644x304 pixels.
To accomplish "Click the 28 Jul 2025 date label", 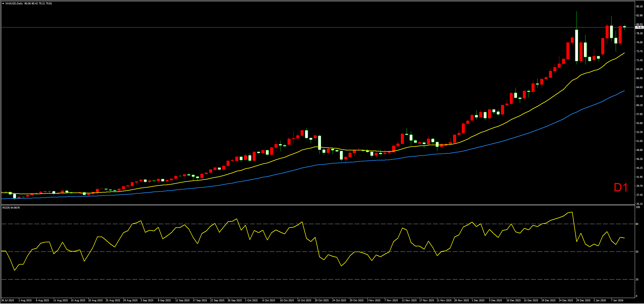I will point(8,300).
